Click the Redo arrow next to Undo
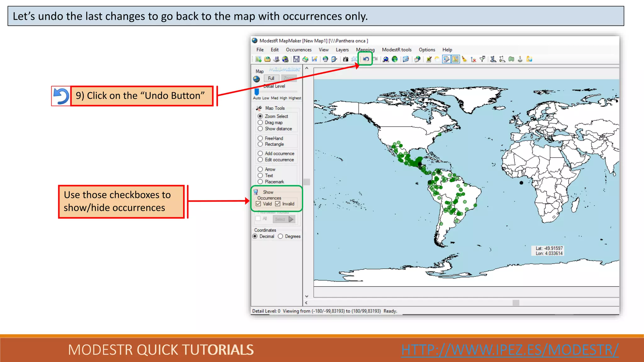Image resolution: width=644 pixels, height=362 pixels. coord(375,59)
